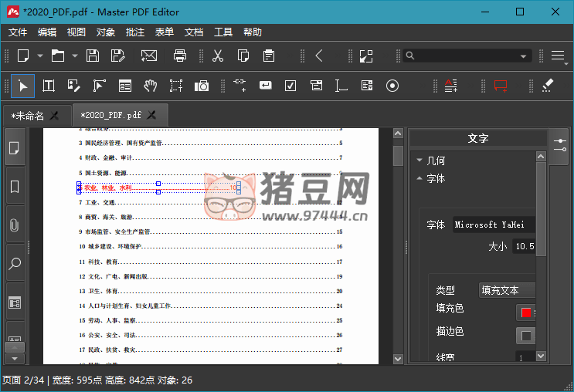
Task: Click the Snapshot camera tool
Action: pos(202,86)
